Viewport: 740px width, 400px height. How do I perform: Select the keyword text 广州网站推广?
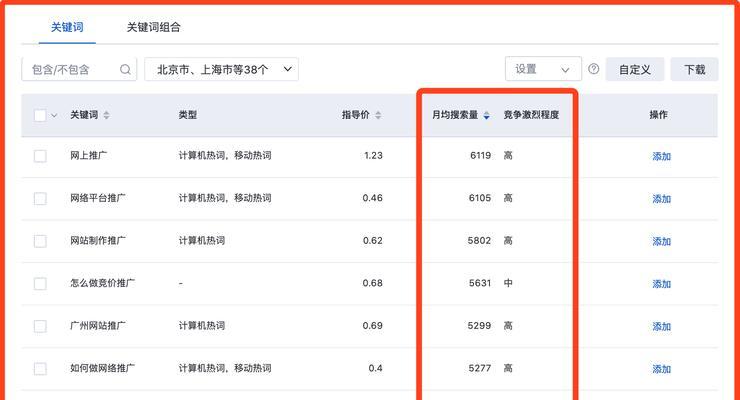click(x=98, y=325)
